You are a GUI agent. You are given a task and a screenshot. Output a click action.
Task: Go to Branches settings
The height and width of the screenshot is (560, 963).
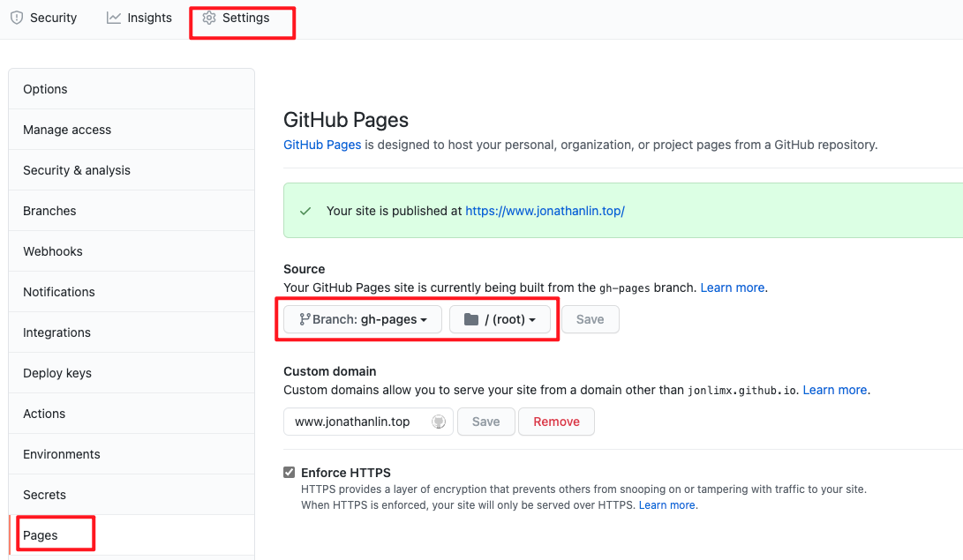132,211
